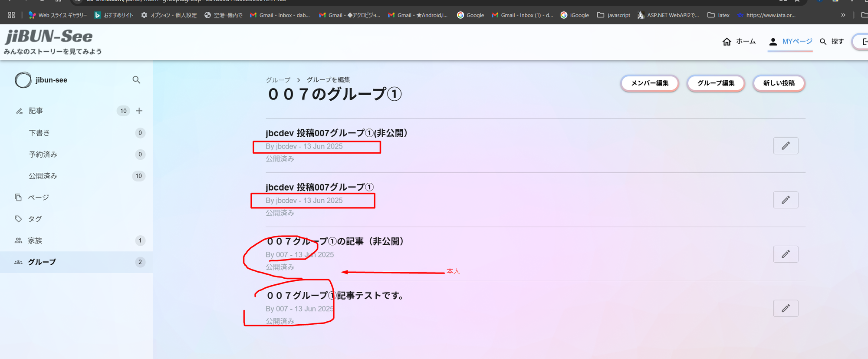The height and width of the screenshot is (359, 868).
Task: Click the jibun-see circular logo icon
Action: pos(23,80)
